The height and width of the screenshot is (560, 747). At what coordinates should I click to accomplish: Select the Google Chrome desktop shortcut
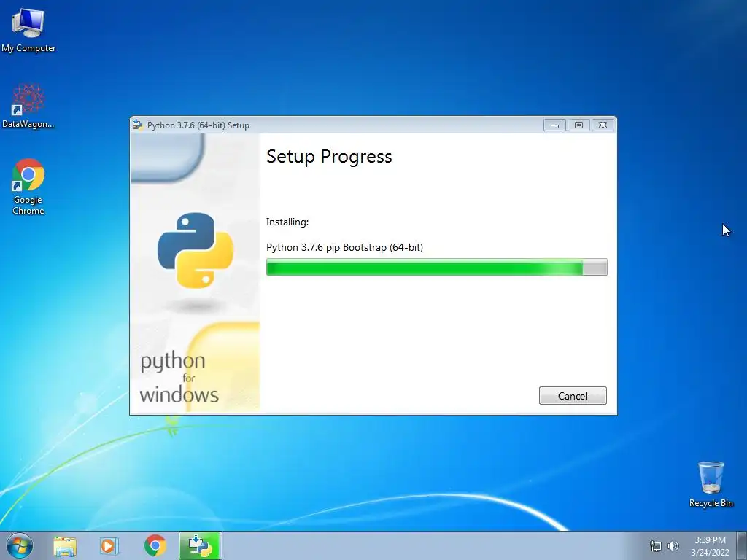[28, 186]
